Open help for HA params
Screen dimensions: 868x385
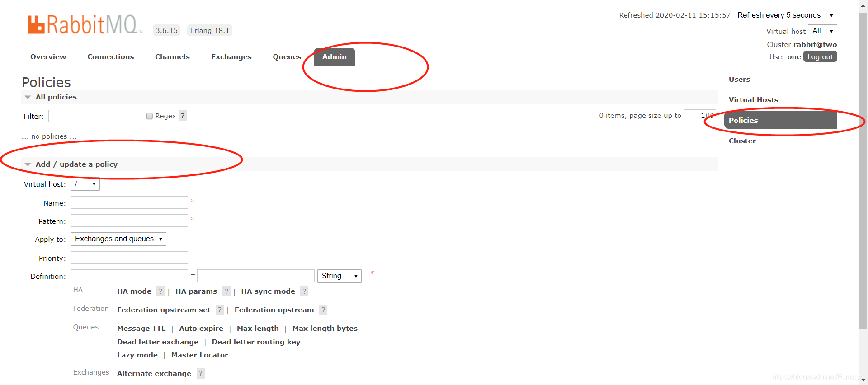(226, 291)
